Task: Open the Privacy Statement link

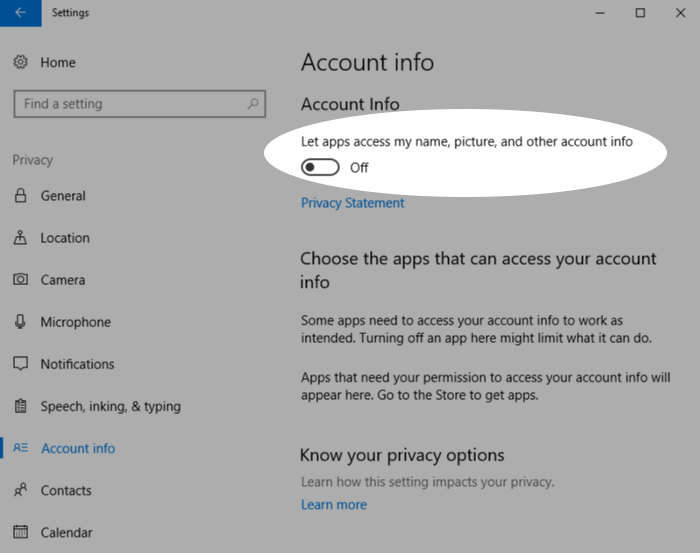Action: pos(352,203)
